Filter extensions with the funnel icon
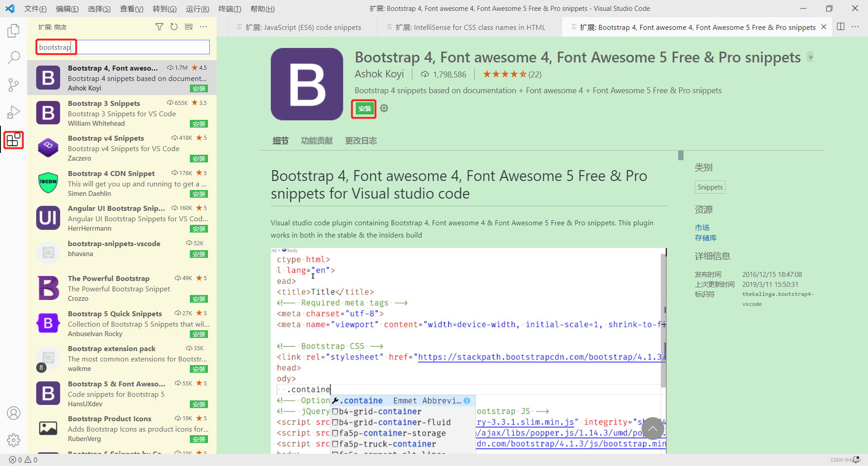Screen dimensions: 868x466 coord(159,27)
